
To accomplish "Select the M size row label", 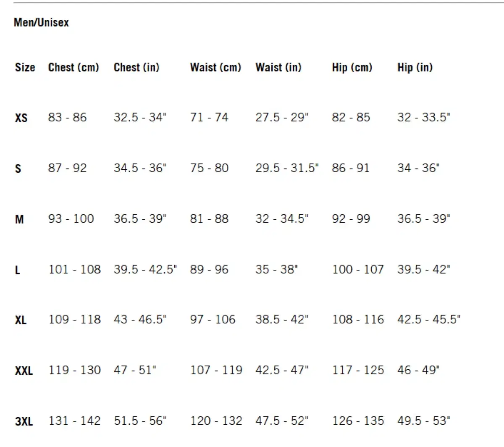I will click(x=19, y=219).
